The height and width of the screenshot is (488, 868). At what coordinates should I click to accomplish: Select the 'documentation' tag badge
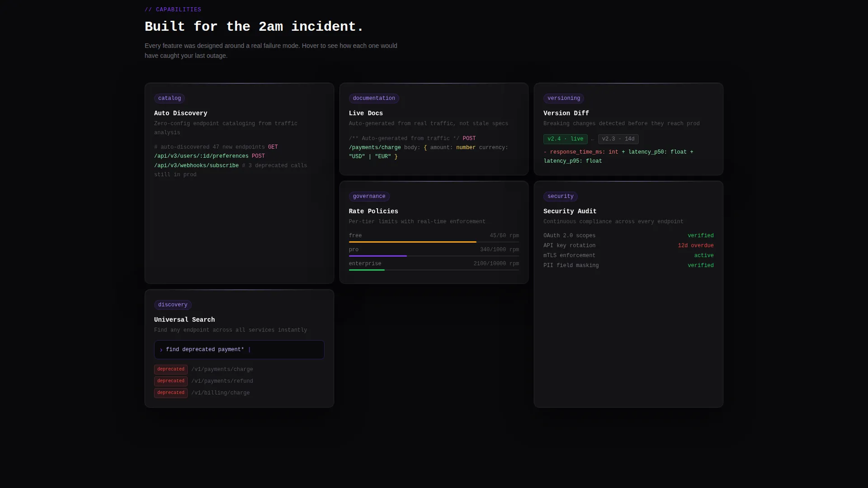(x=374, y=99)
